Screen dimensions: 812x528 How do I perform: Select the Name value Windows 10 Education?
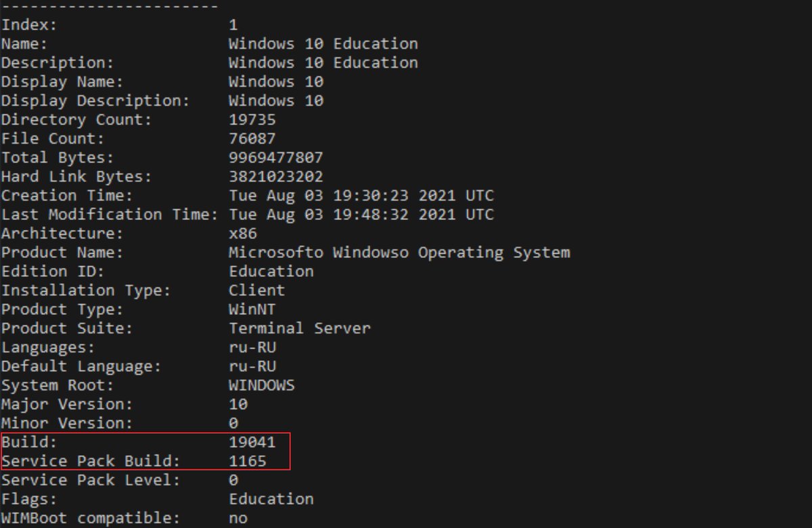(323, 44)
